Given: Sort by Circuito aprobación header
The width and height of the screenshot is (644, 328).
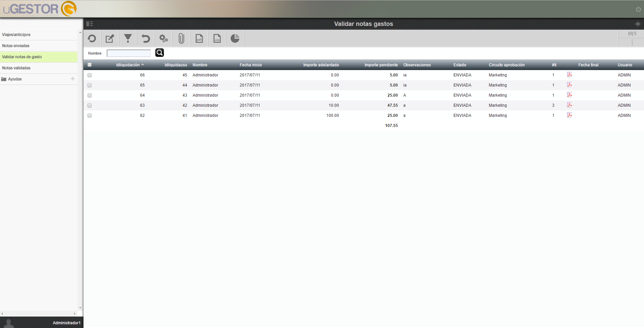Looking at the screenshot, I should tap(507, 65).
